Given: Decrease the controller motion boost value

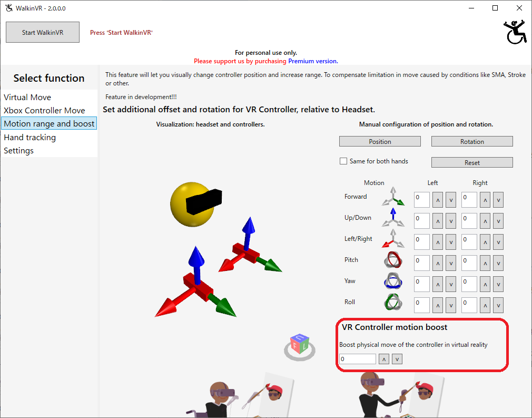Looking at the screenshot, I should coord(397,359).
